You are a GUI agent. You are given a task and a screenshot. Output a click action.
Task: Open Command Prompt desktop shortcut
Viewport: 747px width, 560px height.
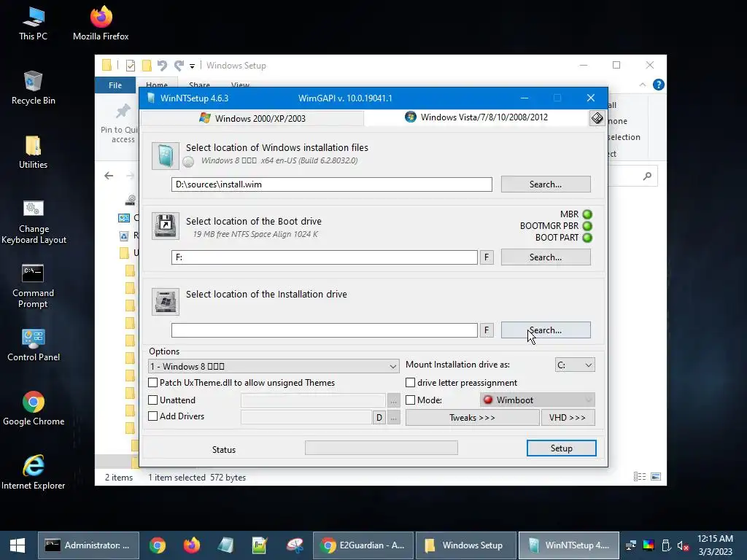[33, 286]
